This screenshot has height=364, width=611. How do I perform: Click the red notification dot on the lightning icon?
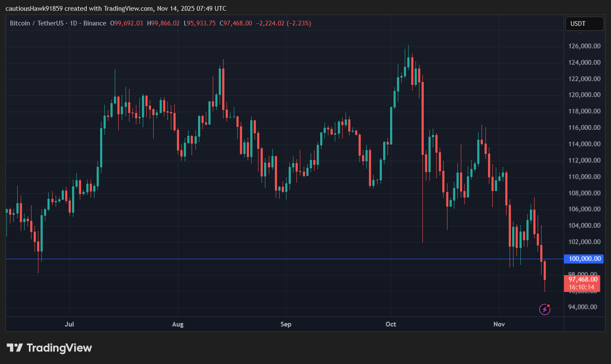pyautogui.click(x=549, y=305)
